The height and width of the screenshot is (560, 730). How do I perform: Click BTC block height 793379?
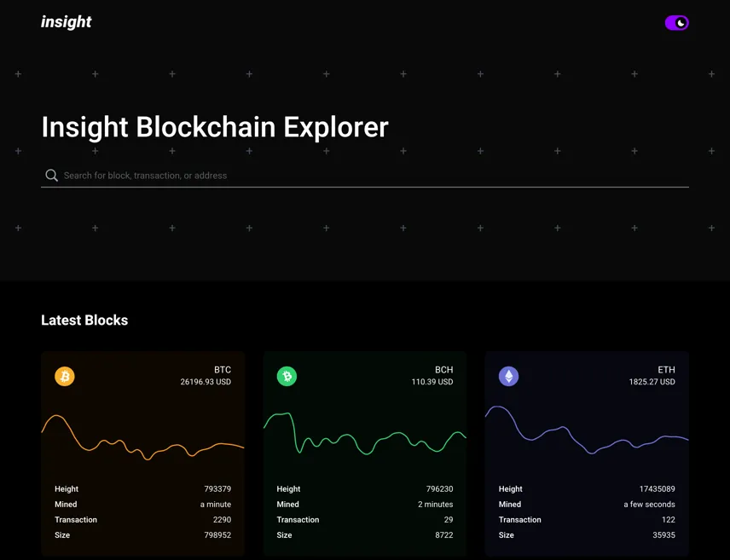217,488
